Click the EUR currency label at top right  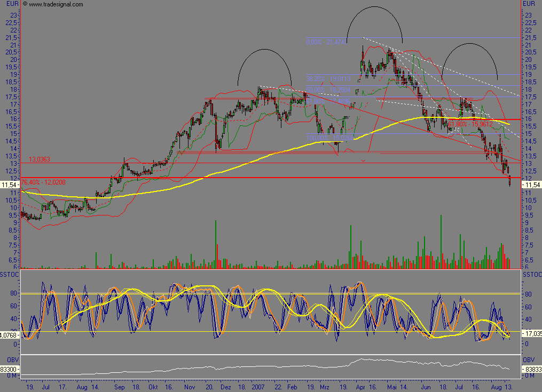526,4
